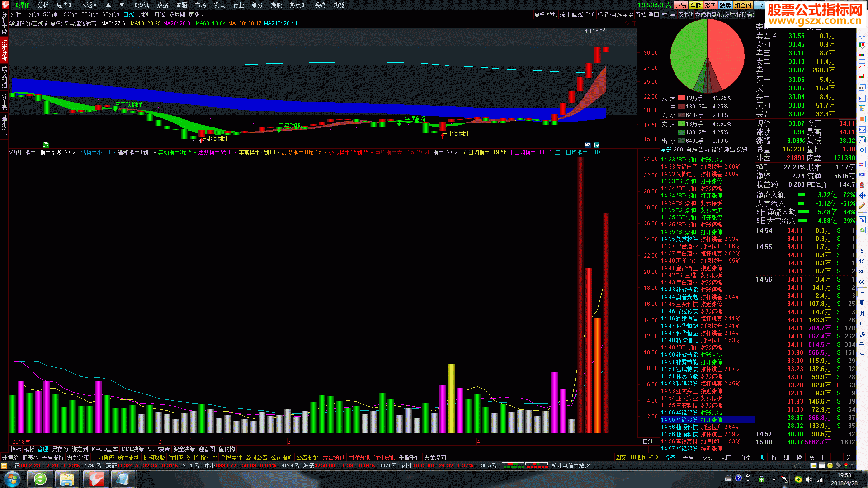The image size is (868, 488).
Task: Open the 系统 menu
Action: (320, 5)
